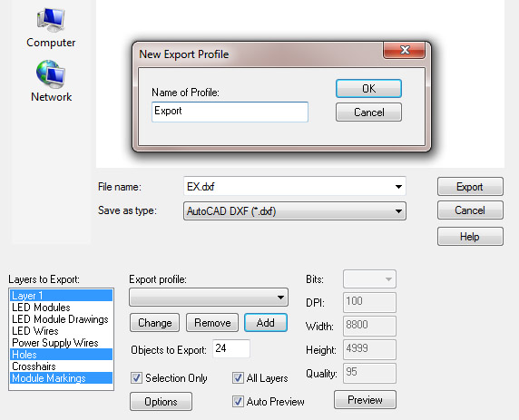Open the Computer location icon

51,21
